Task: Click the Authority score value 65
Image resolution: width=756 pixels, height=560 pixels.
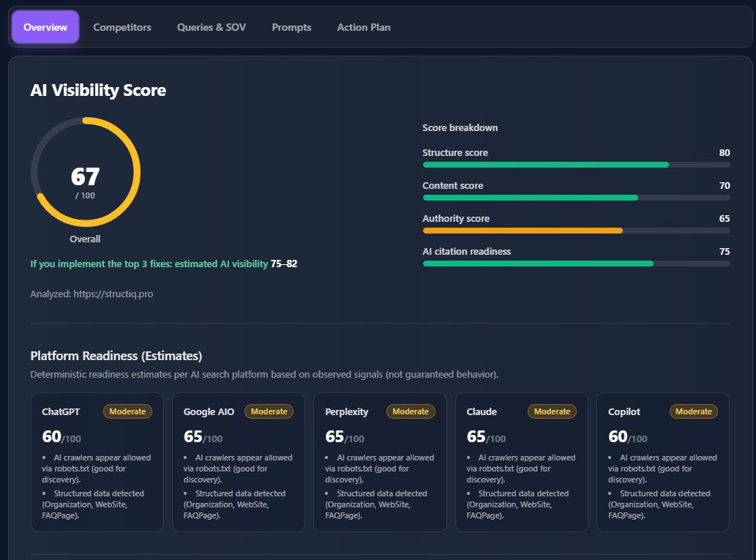Action: click(x=725, y=218)
